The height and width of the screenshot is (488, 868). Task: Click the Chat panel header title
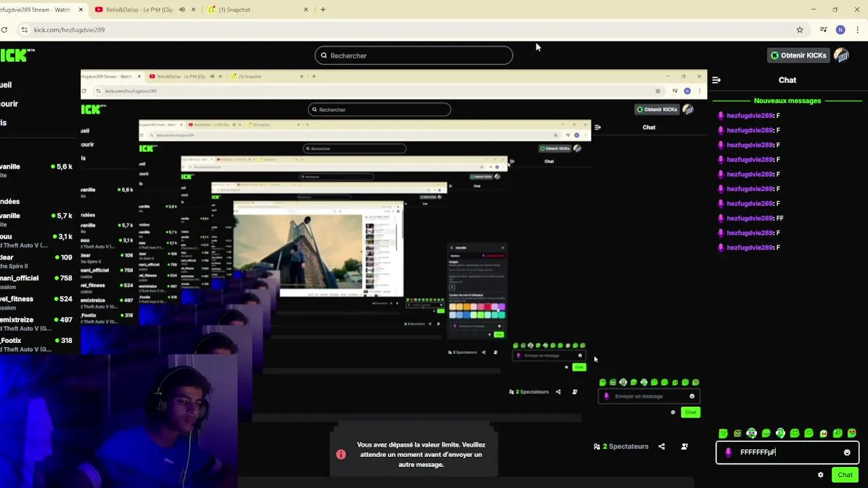787,80
